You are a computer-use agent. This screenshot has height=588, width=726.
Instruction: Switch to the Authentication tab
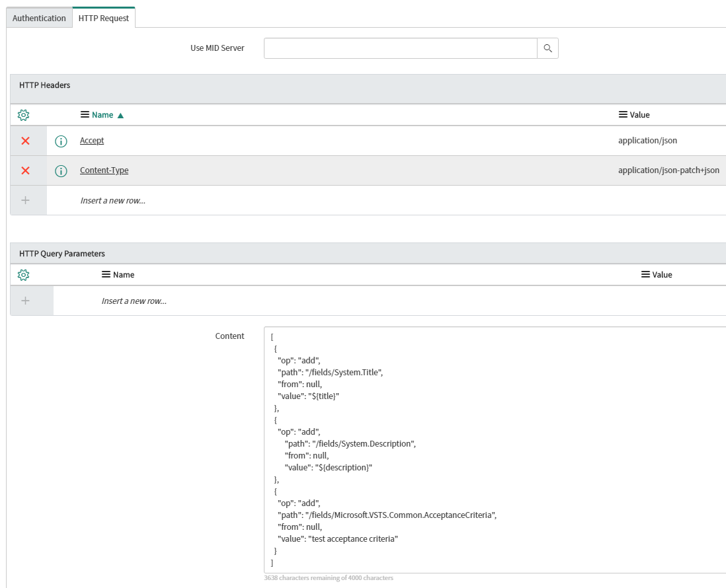click(x=38, y=18)
